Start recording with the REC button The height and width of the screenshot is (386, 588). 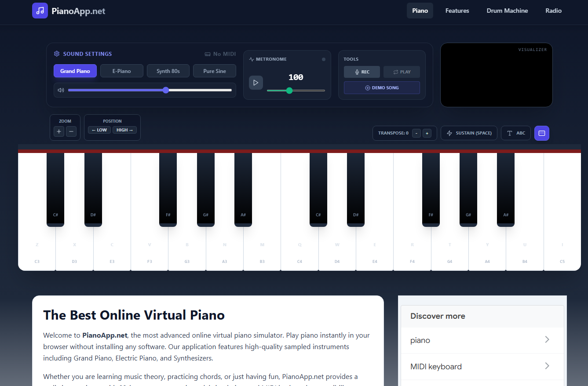(362, 72)
